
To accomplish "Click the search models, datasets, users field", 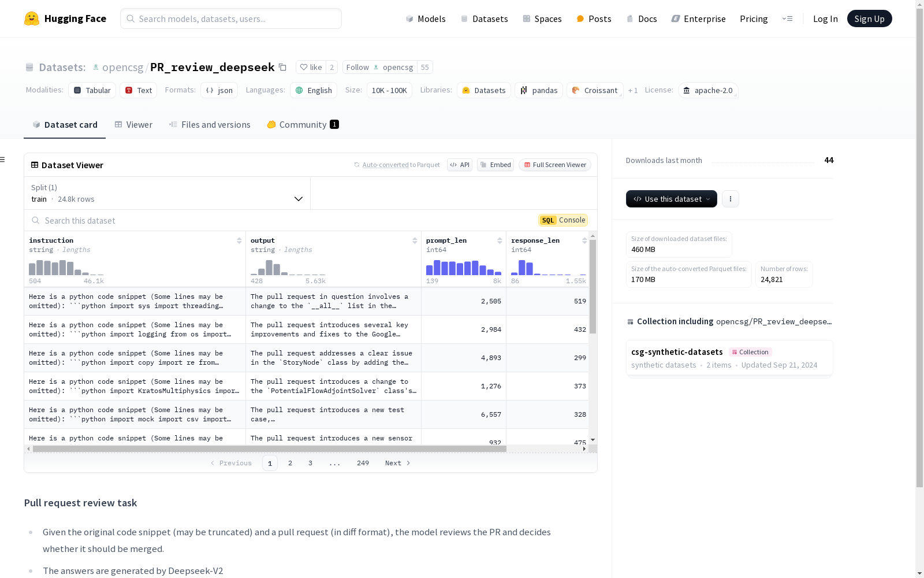I will [x=231, y=18].
